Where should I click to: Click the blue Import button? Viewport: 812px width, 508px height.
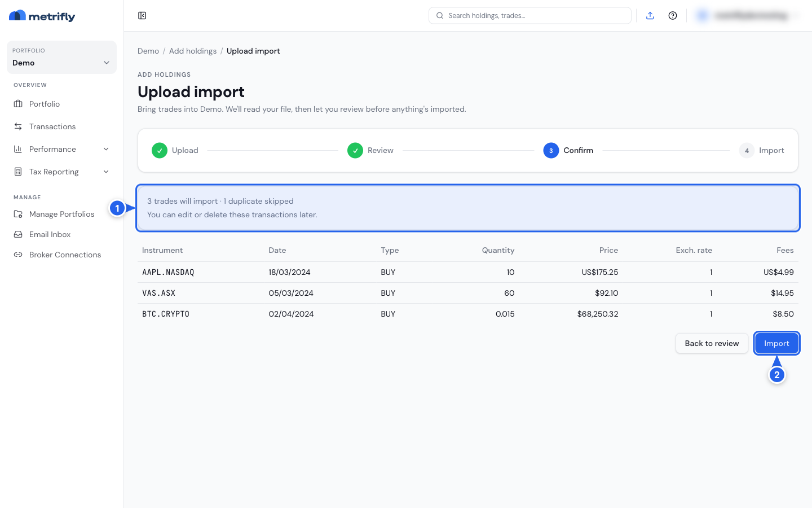coord(776,343)
